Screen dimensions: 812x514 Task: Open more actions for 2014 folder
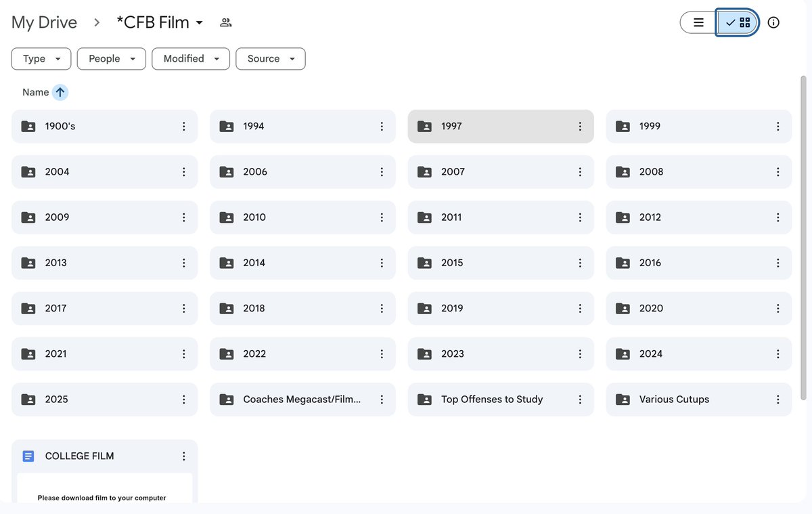point(382,263)
